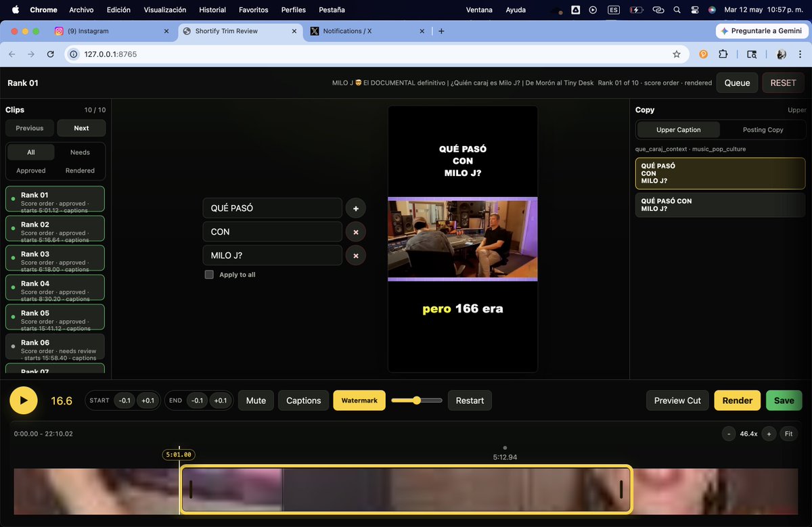Open the Historial menu
Screen dimensions: 812x527
[212, 10]
